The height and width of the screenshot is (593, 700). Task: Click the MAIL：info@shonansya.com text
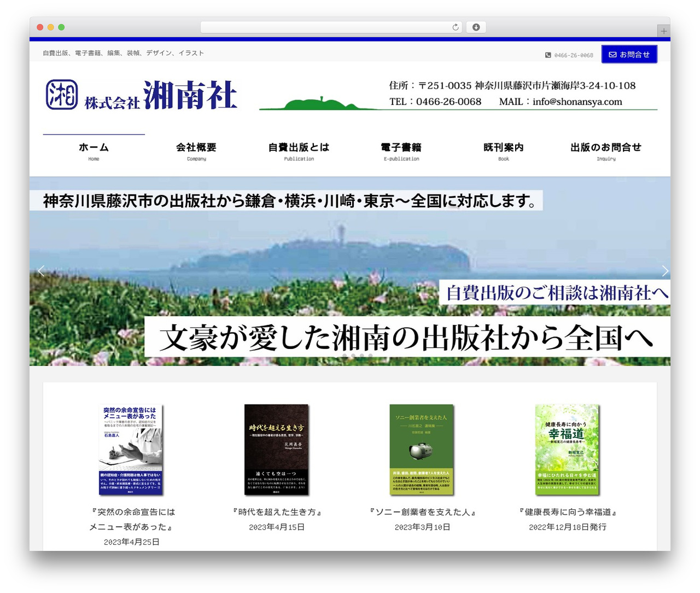coord(561,102)
